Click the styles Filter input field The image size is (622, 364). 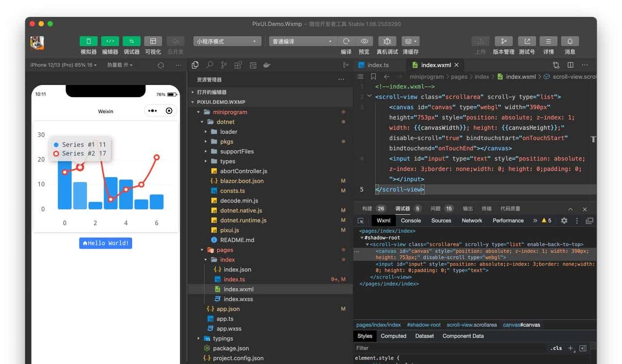[449, 348]
